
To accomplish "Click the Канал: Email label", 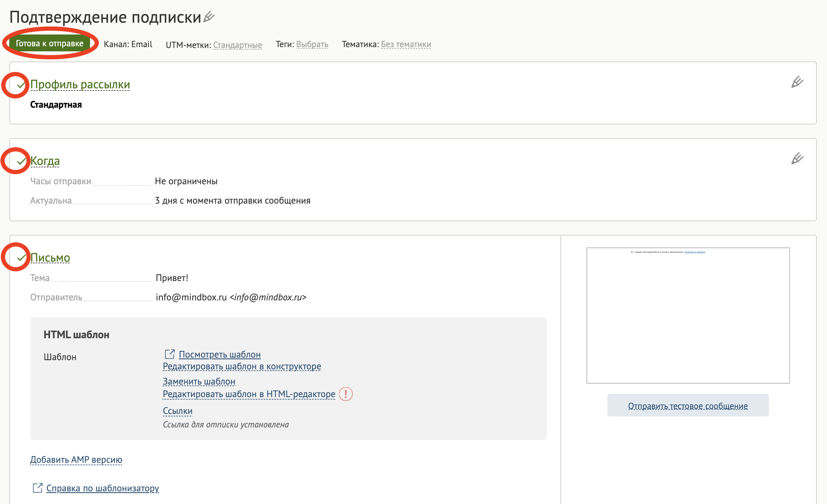I will (128, 44).
